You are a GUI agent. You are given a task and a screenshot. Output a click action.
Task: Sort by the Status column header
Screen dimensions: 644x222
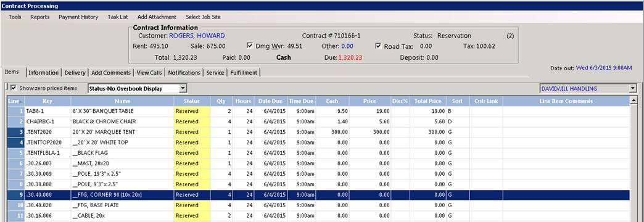point(192,101)
